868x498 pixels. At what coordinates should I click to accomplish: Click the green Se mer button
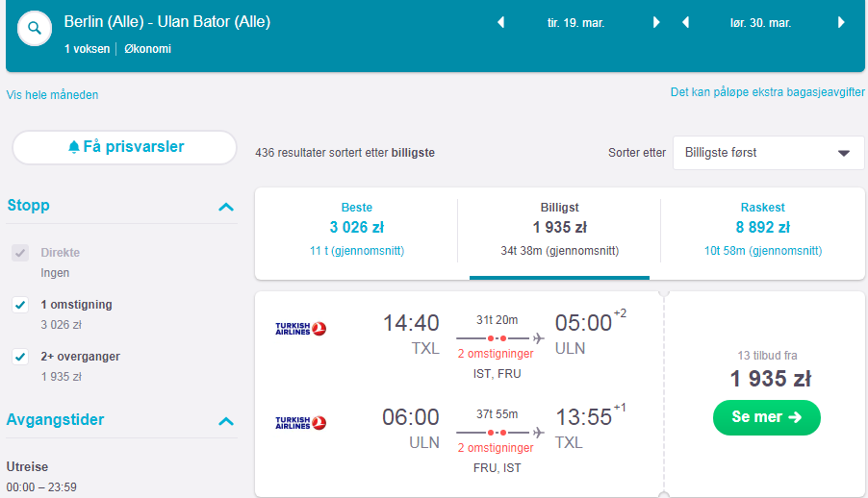[767, 417]
